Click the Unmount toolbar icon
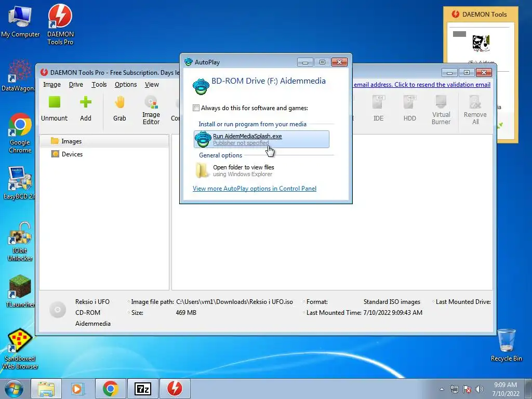The height and width of the screenshot is (399, 532). tap(54, 109)
